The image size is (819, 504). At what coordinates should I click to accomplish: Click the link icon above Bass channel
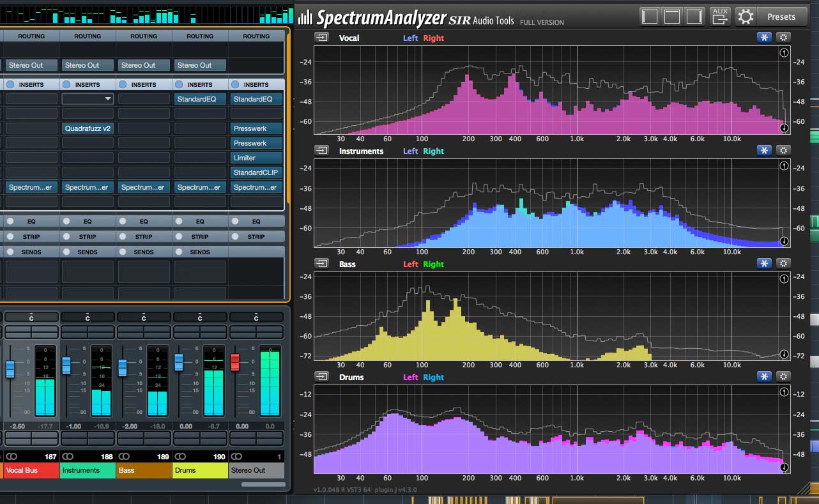coord(124,457)
